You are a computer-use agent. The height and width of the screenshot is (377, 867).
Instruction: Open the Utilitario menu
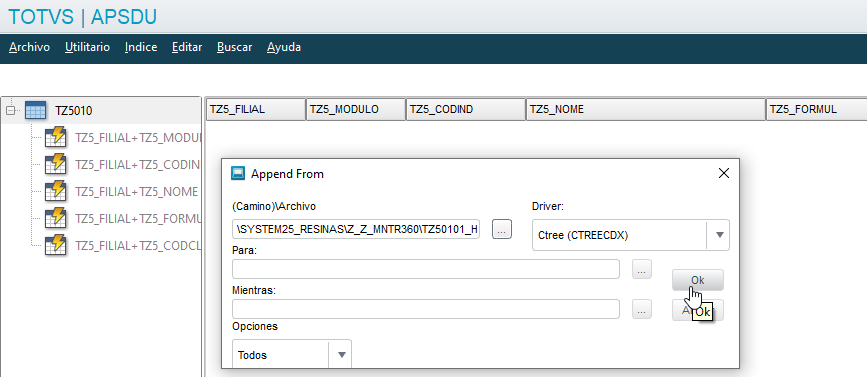click(87, 47)
